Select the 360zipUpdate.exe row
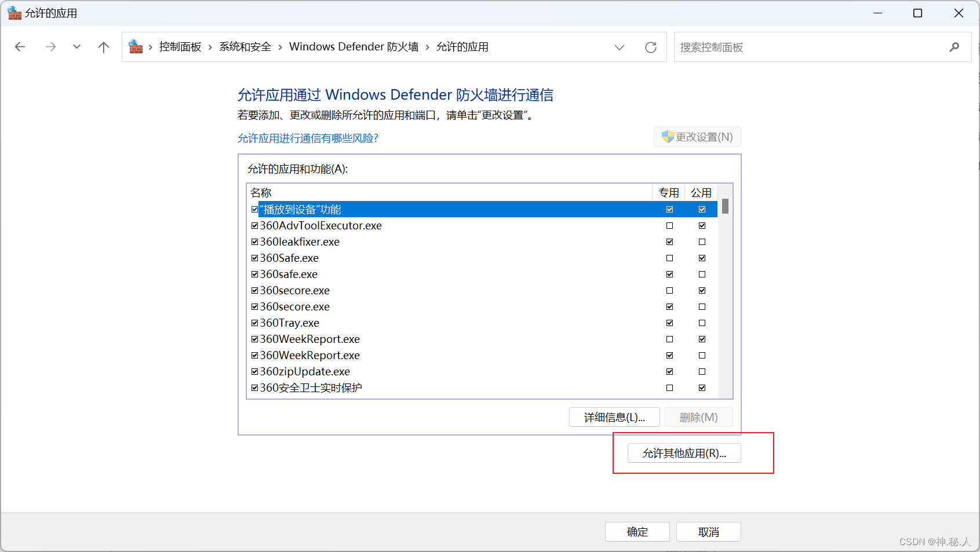 point(482,372)
